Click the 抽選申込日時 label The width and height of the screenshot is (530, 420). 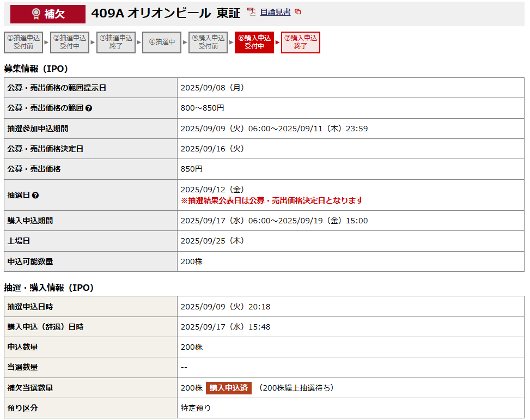(x=30, y=307)
